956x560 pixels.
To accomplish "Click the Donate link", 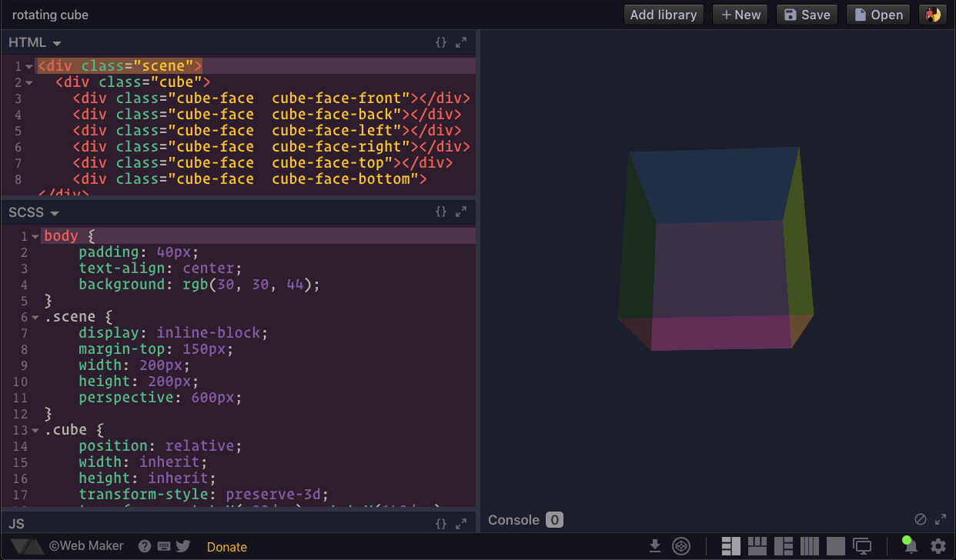I will coord(226,545).
